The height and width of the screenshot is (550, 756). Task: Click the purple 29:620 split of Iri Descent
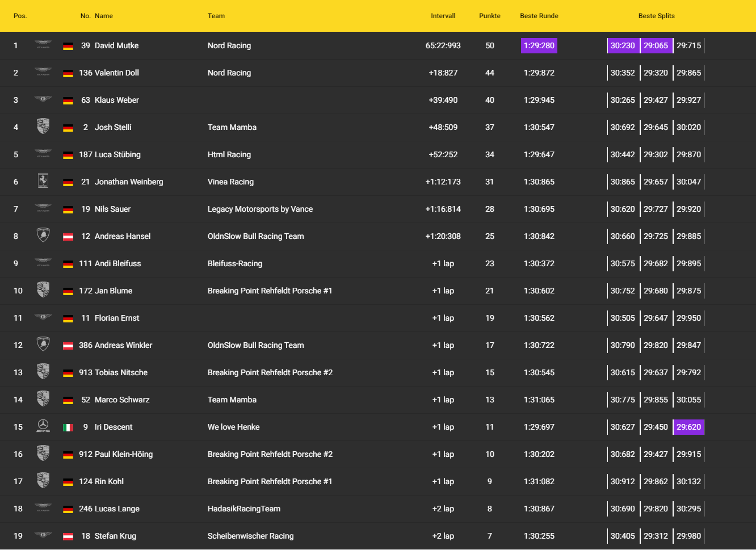(688, 427)
